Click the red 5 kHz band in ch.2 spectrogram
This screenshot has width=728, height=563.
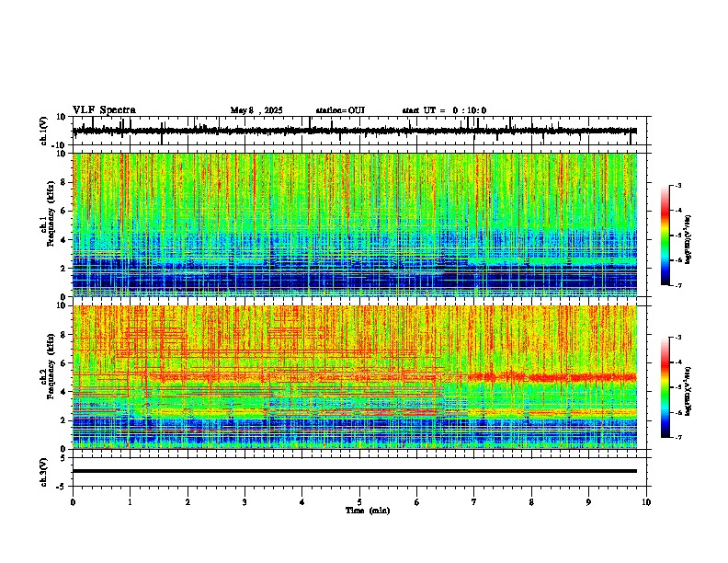pos(552,377)
